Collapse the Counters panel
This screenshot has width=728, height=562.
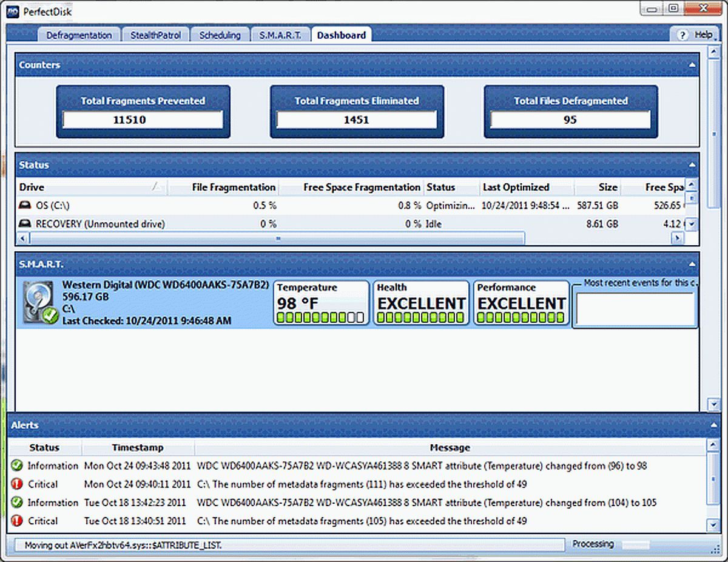coord(692,65)
